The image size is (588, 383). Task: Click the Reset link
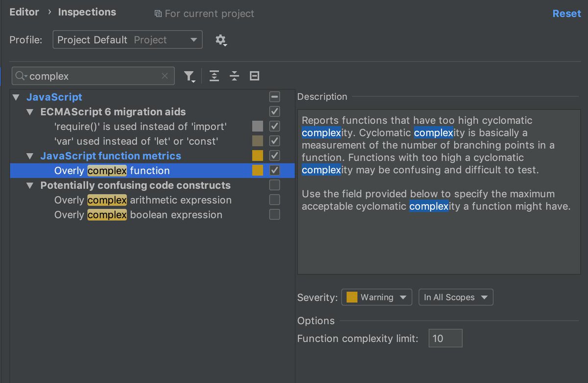pos(566,14)
